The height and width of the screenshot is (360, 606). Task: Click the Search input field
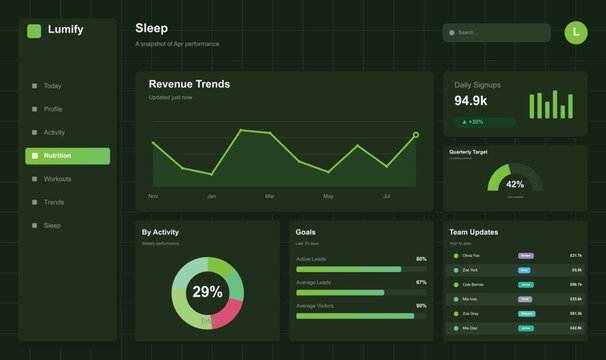tap(497, 33)
